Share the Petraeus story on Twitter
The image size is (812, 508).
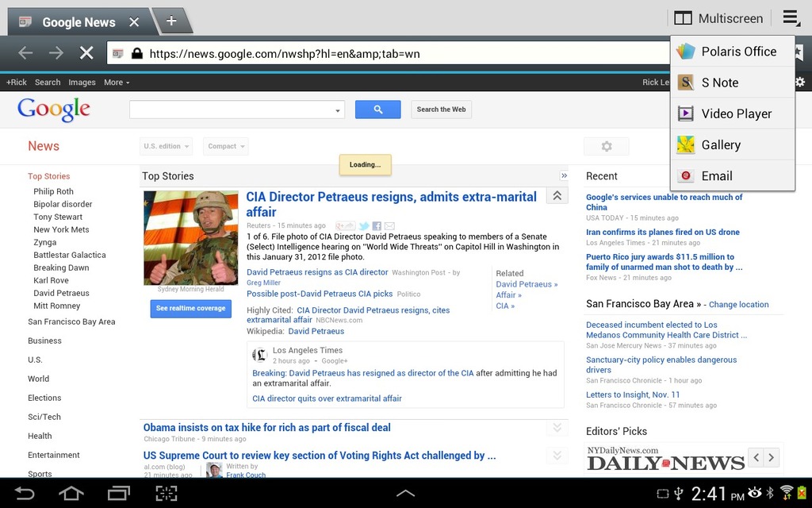click(x=364, y=226)
